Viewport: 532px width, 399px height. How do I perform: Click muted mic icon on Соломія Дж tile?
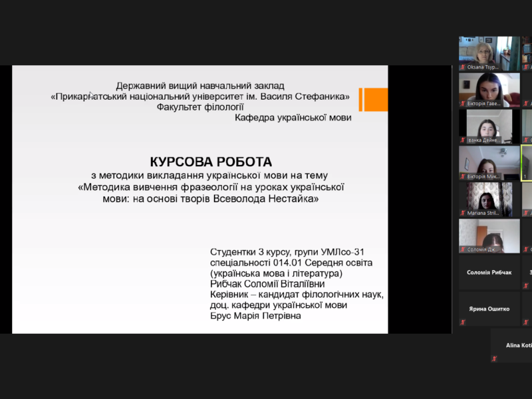click(462, 249)
